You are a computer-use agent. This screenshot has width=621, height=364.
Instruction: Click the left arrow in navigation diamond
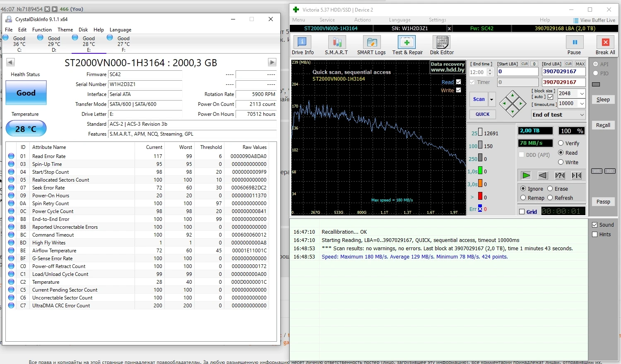point(505,103)
